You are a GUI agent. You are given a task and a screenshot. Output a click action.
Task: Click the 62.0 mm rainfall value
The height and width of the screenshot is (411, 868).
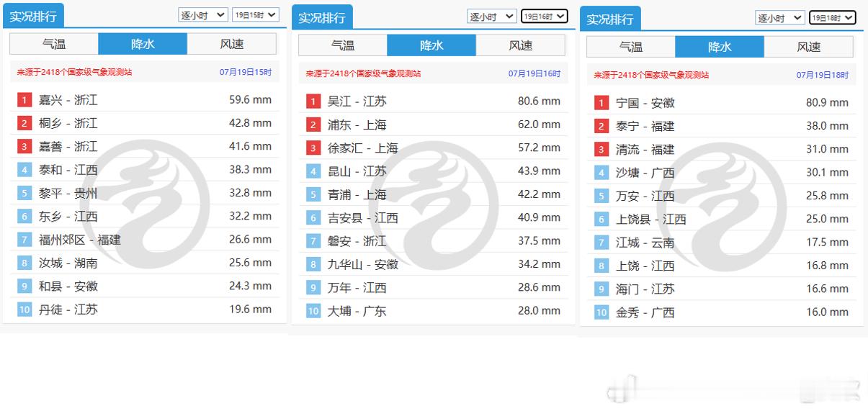[539, 125]
